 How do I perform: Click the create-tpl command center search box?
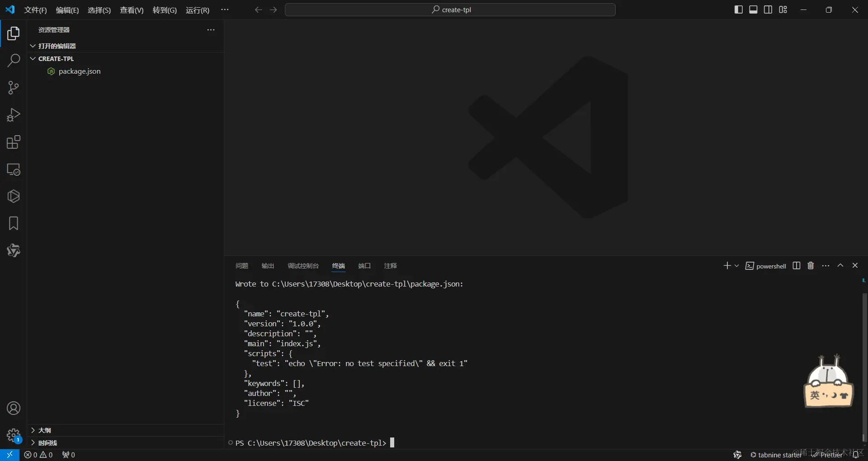pyautogui.click(x=450, y=9)
